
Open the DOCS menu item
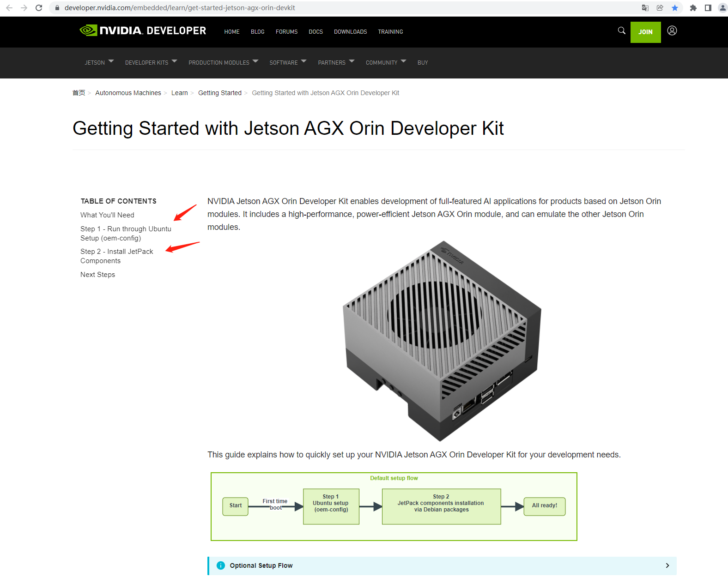316,32
